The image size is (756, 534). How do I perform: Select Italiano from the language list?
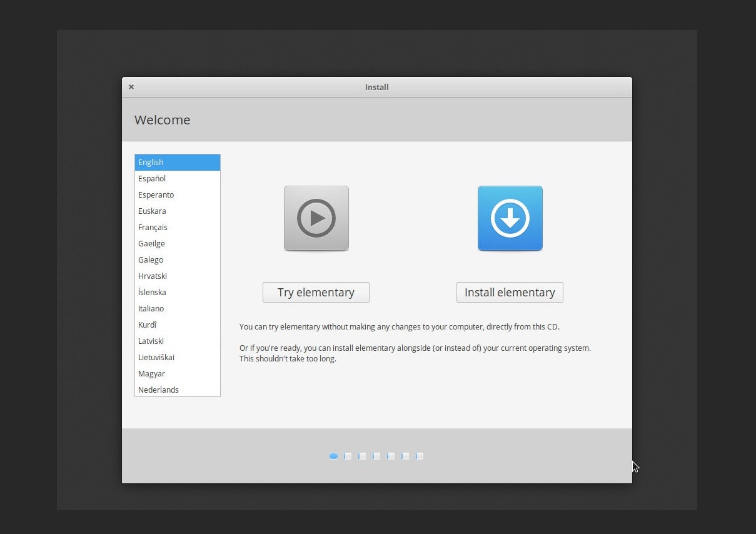tap(178, 309)
